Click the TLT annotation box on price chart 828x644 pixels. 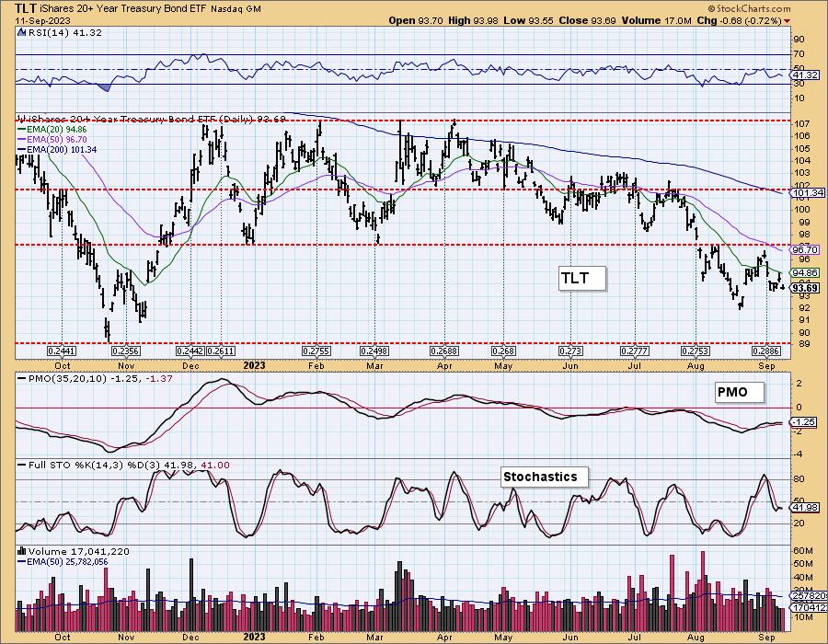pyautogui.click(x=582, y=278)
